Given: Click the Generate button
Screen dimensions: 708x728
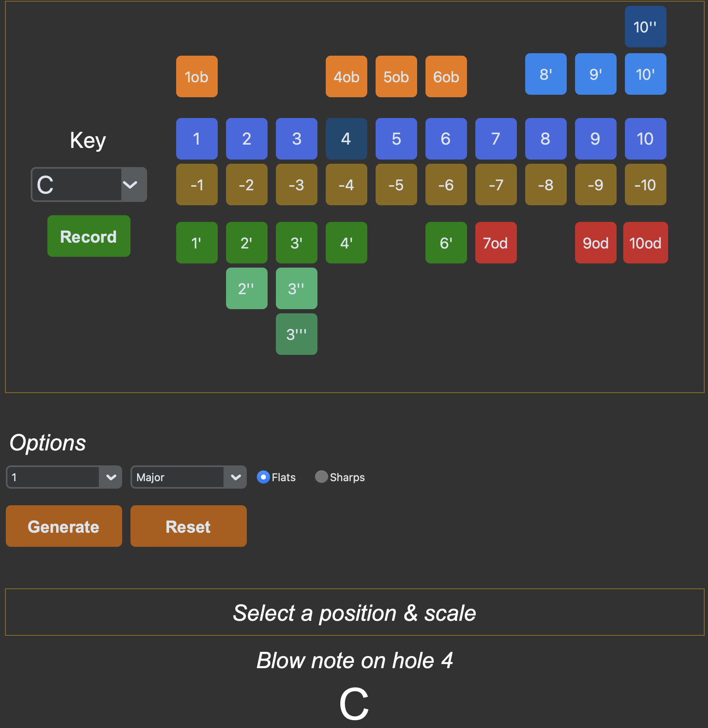Looking at the screenshot, I should click(x=64, y=526).
